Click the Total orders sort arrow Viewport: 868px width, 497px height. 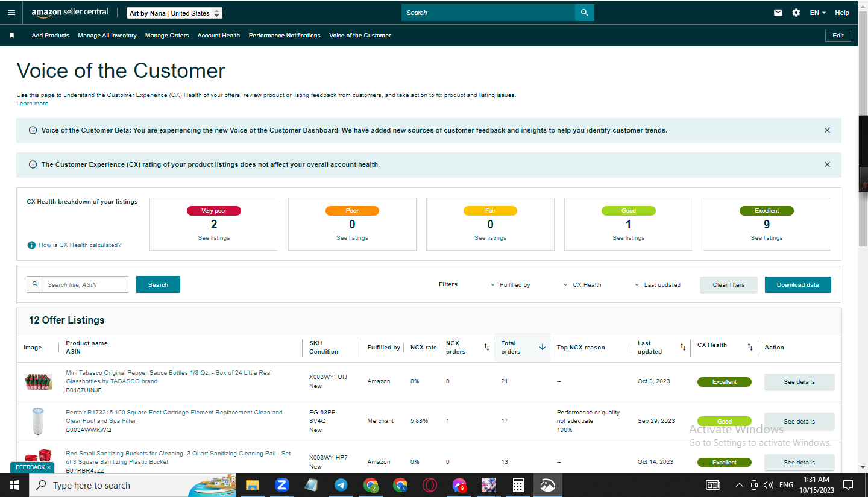(x=542, y=347)
